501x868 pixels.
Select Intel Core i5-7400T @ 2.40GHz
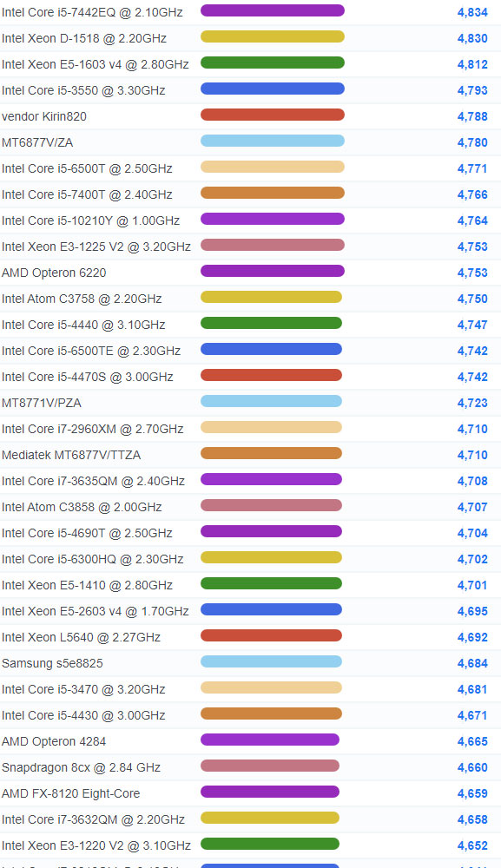pos(87,194)
